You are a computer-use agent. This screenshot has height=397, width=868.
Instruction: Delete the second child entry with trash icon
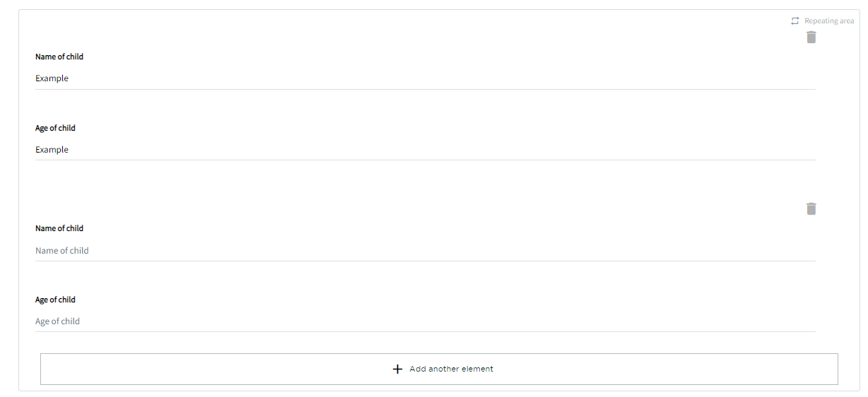[811, 208]
